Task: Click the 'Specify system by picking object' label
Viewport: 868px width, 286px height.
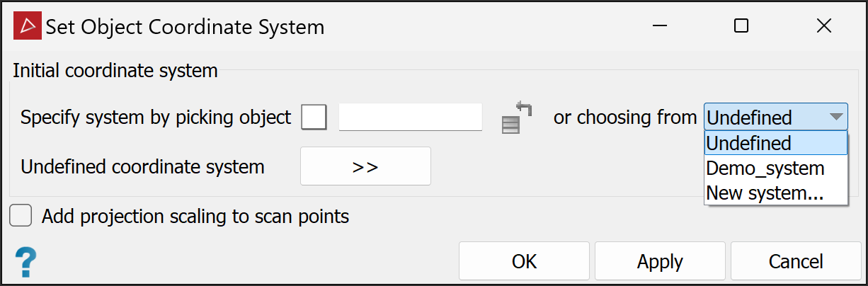Action: pos(156,118)
